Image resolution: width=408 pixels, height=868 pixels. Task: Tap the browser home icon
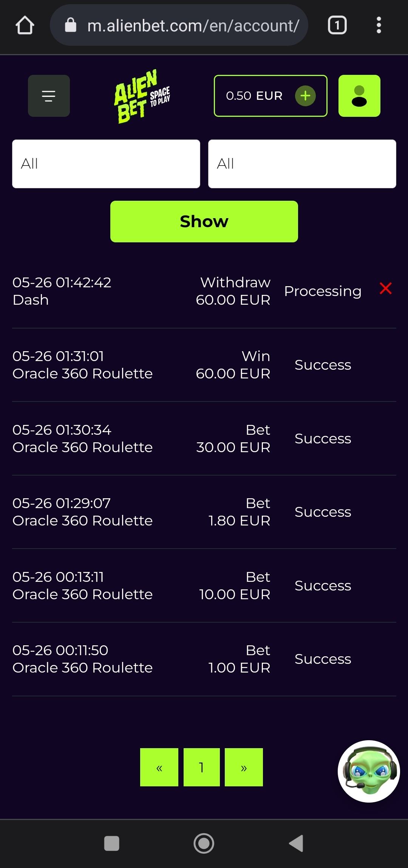(x=25, y=26)
